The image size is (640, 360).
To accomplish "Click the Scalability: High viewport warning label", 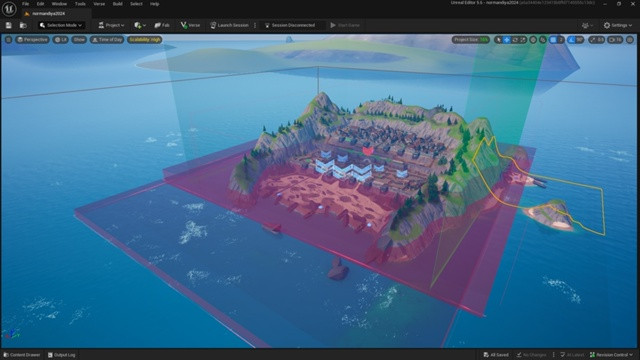I will (144, 40).
